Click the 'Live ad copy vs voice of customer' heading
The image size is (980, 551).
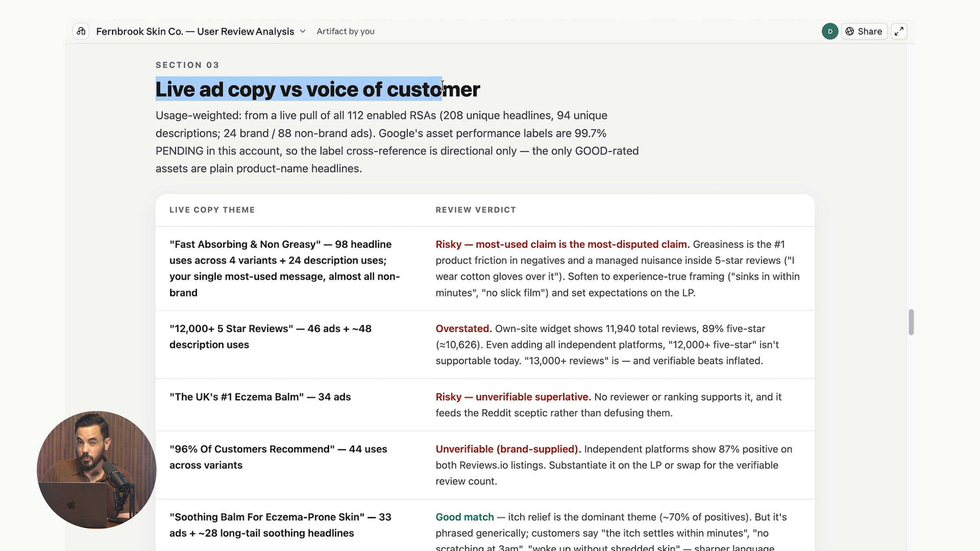coord(318,89)
